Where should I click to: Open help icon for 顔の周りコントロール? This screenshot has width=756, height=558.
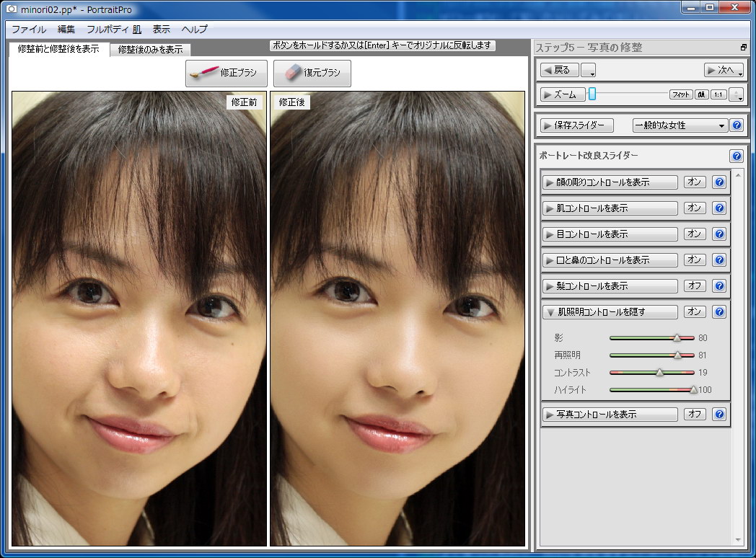click(719, 182)
